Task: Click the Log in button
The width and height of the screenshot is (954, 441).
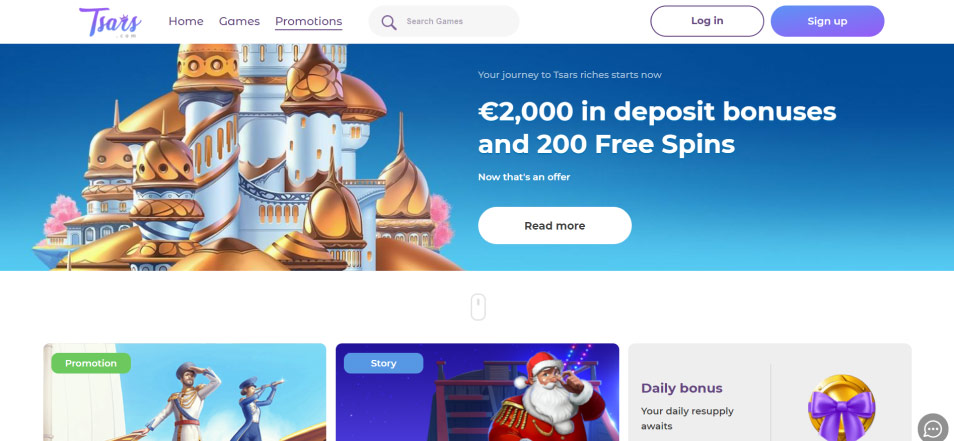Action: [707, 21]
